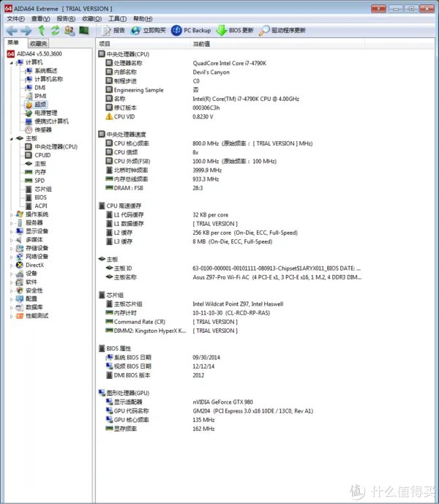
Task: Click the green up-level arrow
Action: click(42, 31)
